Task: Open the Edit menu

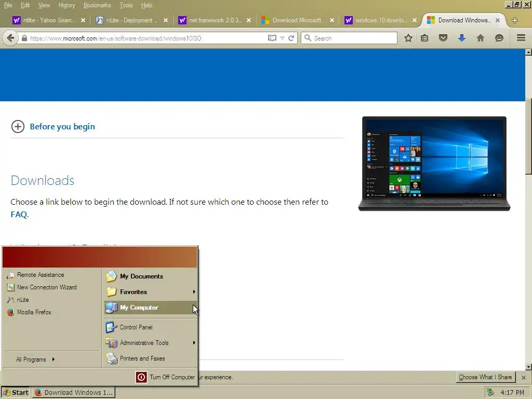Action: click(x=25, y=5)
